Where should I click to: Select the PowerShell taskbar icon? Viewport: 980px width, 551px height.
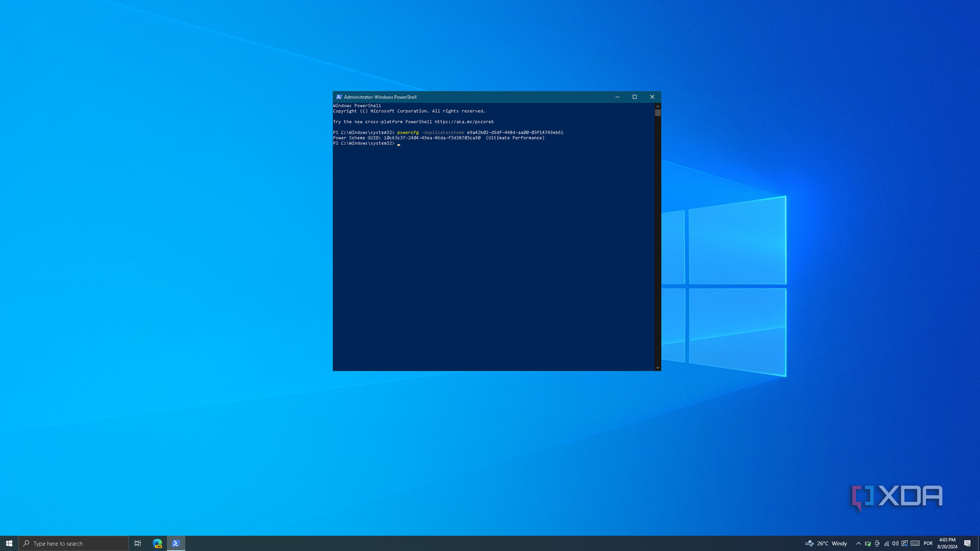click(x=176, y=543)
